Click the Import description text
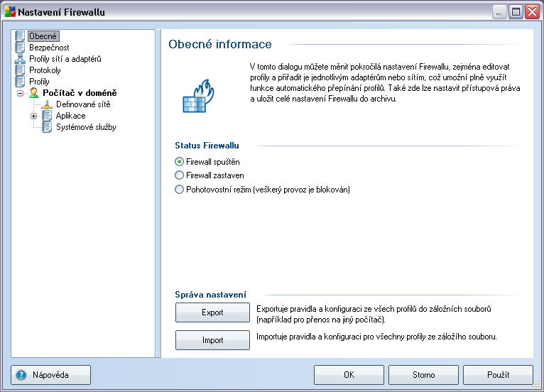544x392 pixels. pos(376,337)
